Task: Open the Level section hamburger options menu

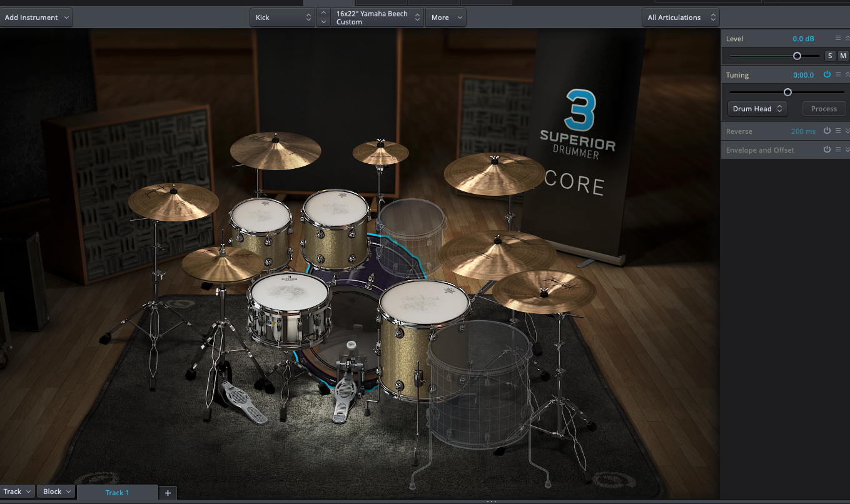Action: pos(838,38)
